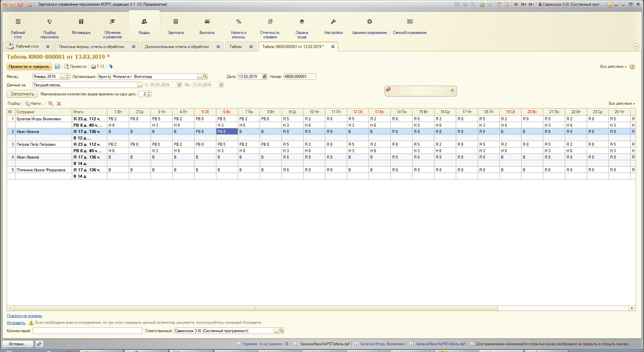Open the calculator icon in title bar
The width and height of the screenshot is (644, 352).
tap(499, 4)
